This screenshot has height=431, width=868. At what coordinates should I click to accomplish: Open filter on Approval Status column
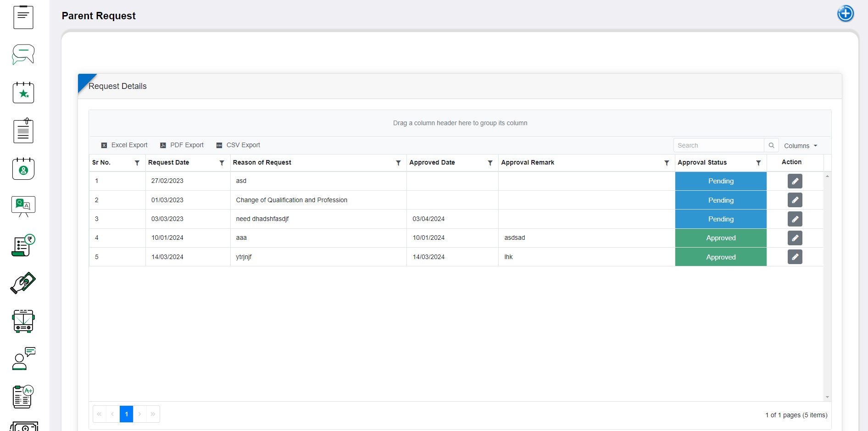[758, 163]
